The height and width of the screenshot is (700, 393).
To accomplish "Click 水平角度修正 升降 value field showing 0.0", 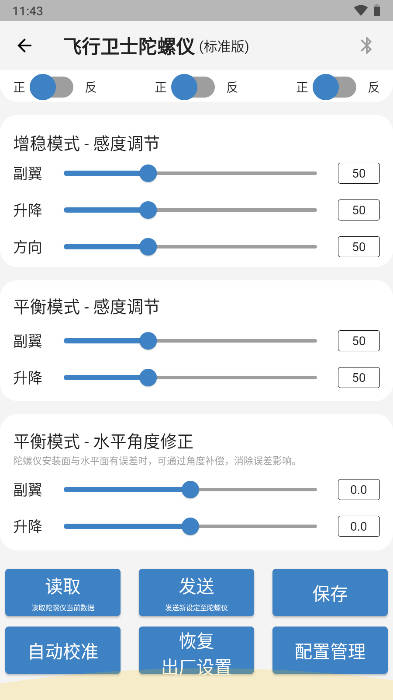I will 359,526.
